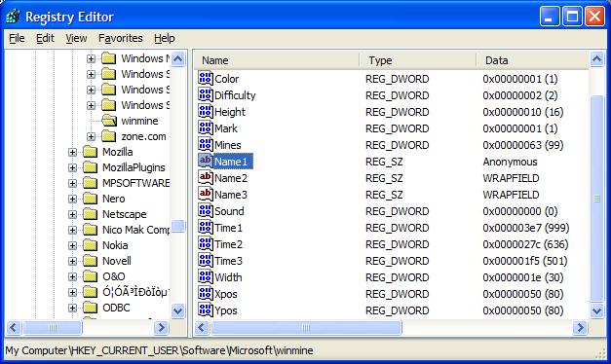611x364 pixels.
Task: Click the Time3 value DWORD icon
Action: click(x=206, y=260)
